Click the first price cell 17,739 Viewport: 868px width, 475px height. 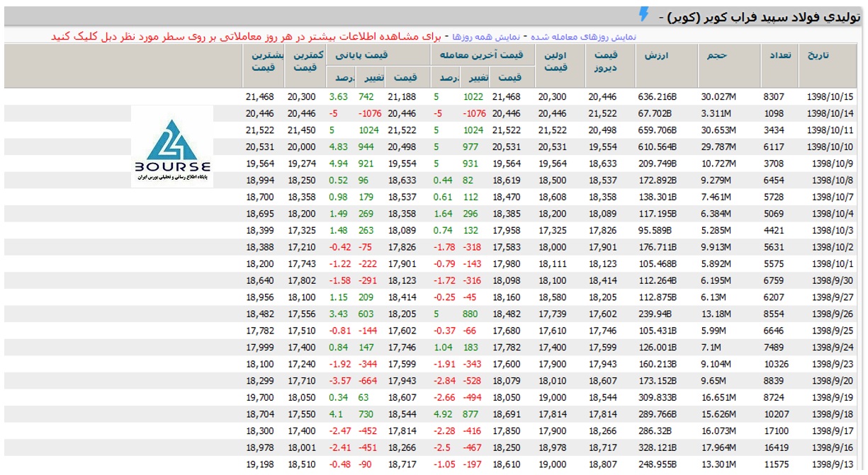tap(553, 314)
